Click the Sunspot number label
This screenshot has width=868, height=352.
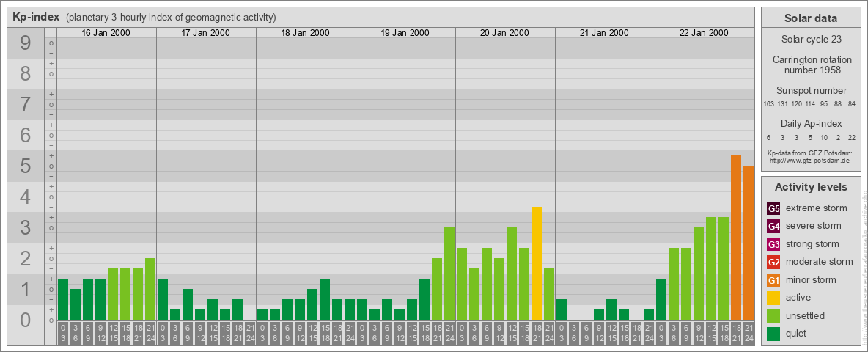coord(812,91)
